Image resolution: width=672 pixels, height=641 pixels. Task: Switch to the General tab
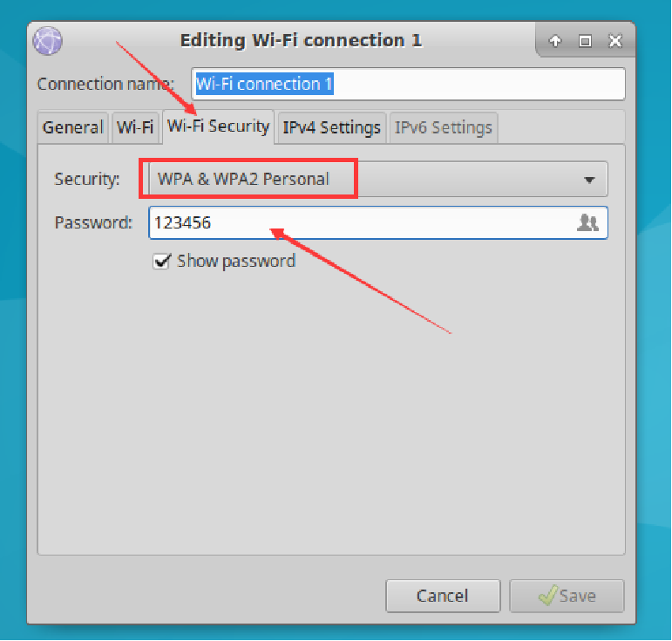[72, 127]
